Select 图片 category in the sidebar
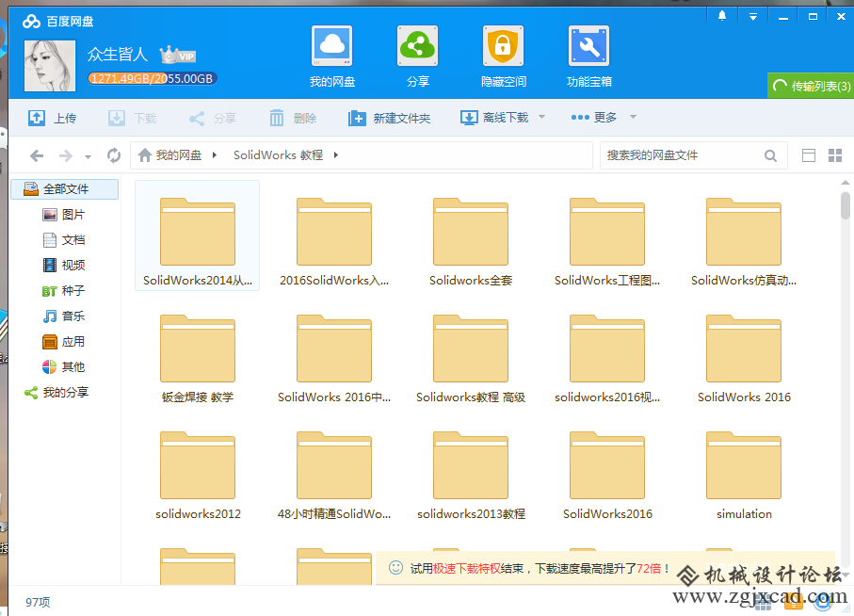This screenshot has width=854, height=616. [x=64, y=215]
